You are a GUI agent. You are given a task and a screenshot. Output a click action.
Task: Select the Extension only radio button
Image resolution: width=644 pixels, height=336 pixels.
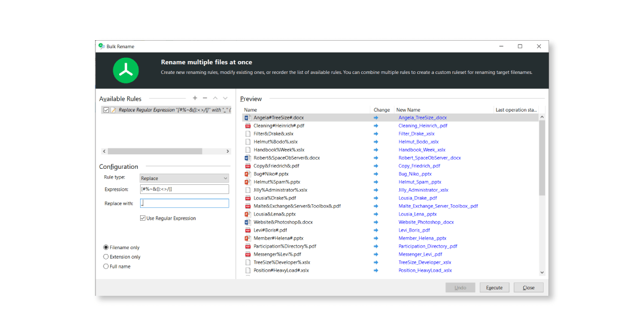(x=106, y=257)
